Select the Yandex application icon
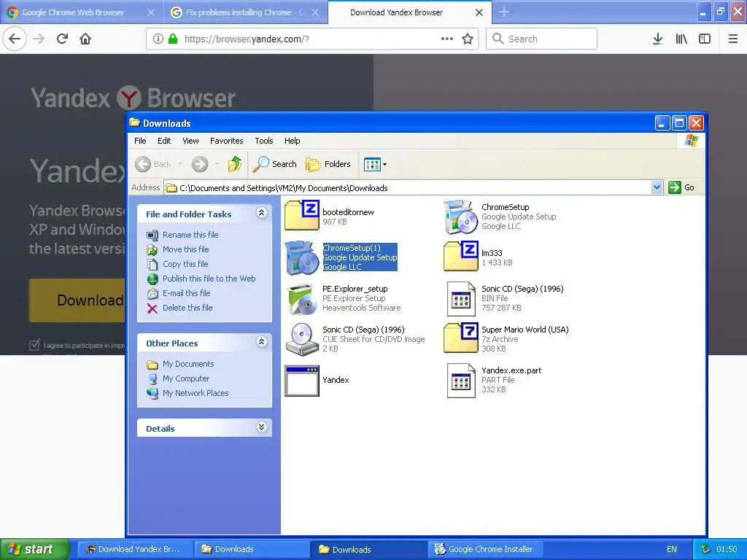Image resolution: width=747 pixels, height=560 pixels. tap(302, 381)
